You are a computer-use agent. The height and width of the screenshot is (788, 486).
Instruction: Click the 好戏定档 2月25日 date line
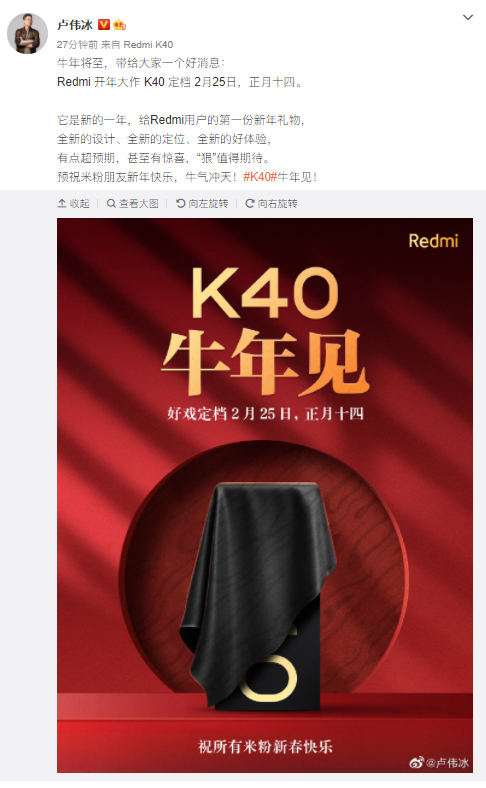[265, 414]
